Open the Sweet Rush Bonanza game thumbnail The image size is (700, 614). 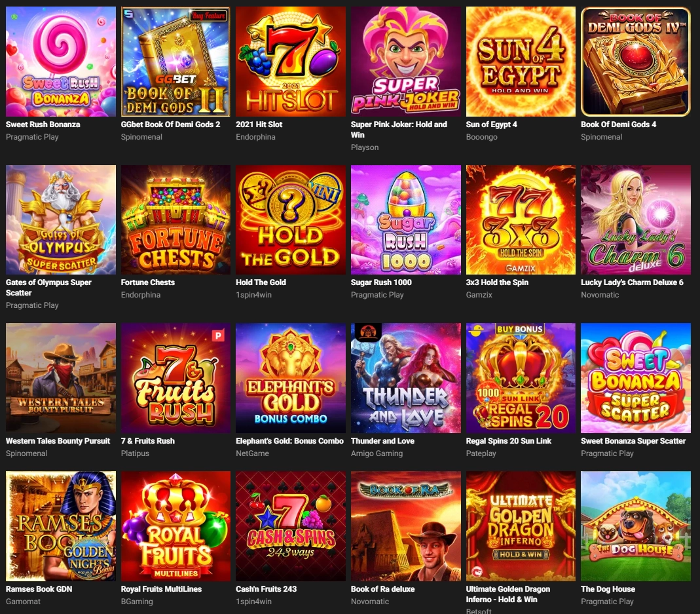pyautogui.click(x=61, y=62)
